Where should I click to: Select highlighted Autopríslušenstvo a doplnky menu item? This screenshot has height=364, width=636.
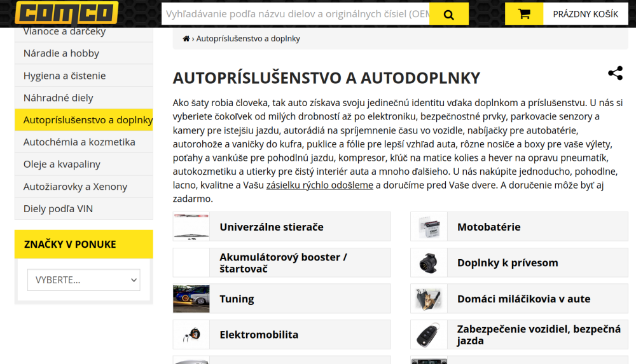tap(84, 120)
